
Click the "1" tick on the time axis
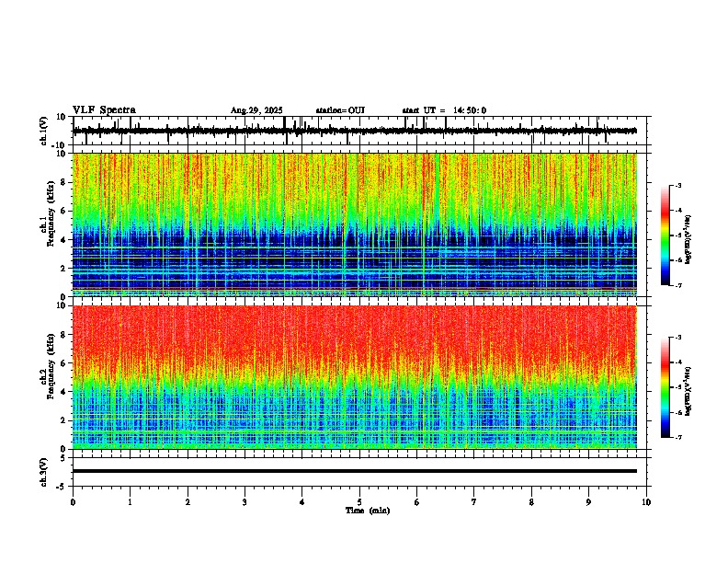tap(130, 502)
